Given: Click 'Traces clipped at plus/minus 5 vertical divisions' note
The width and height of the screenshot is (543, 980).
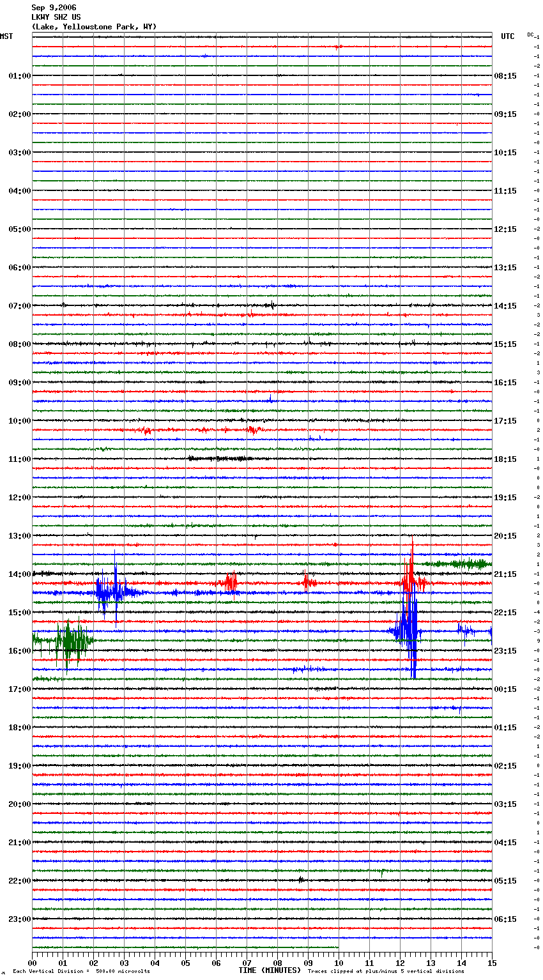Looking at the screenshot, I should coord(386,971).
